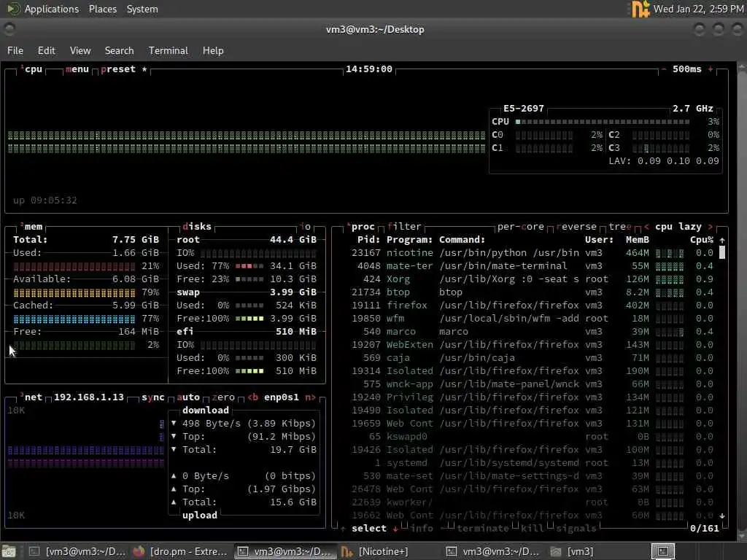747x560 pixels.
Task: Switch to the dro.pm Firefox taskbar window
Action: point(181,551)
